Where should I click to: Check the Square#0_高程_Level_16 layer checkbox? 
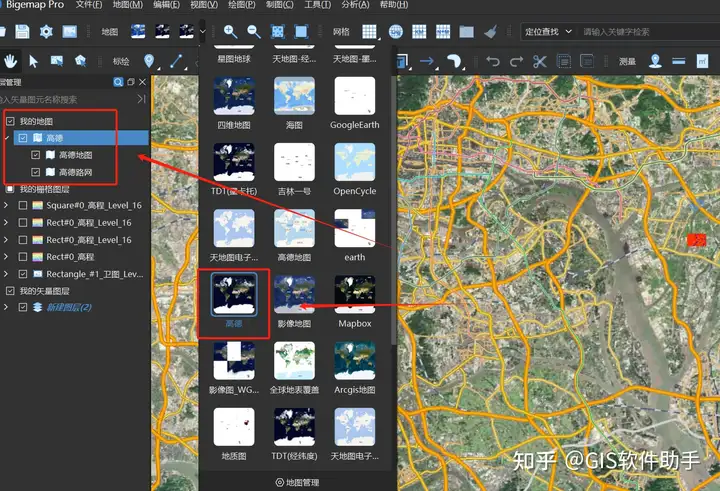(x=22, y=205)
